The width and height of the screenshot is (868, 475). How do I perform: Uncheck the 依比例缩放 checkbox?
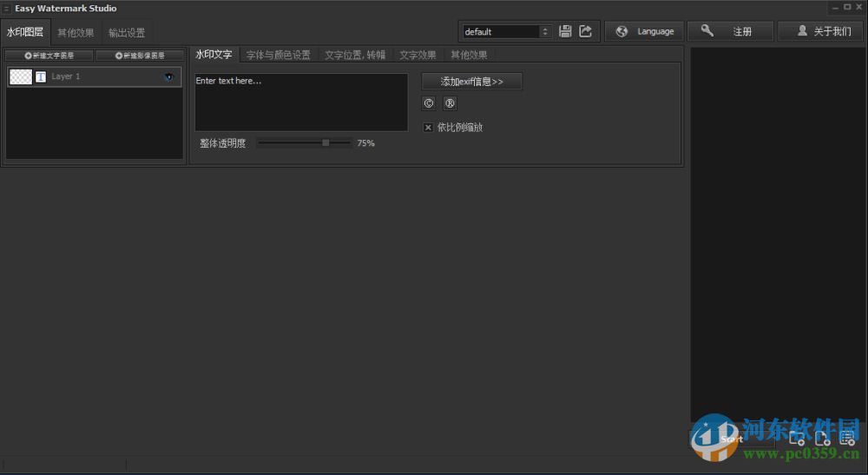click(428, 128)
